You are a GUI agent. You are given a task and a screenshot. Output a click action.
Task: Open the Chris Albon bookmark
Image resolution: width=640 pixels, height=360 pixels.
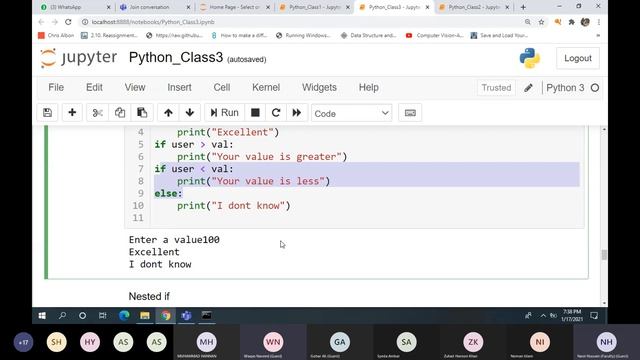56,36
